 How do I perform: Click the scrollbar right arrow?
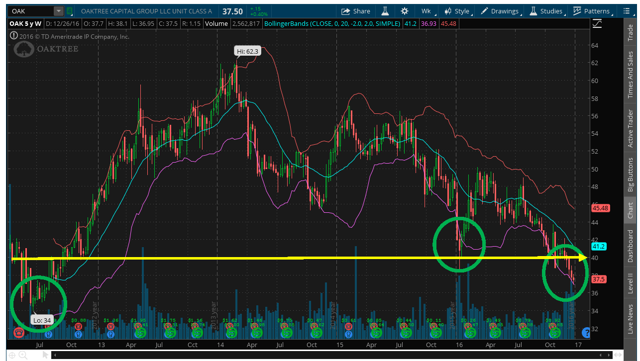609,355
